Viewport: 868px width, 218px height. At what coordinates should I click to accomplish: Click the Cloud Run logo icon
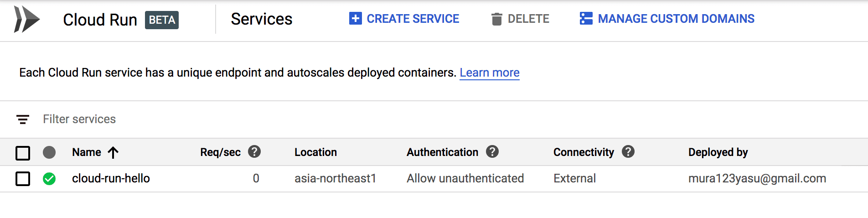pyautogui.click(x=27, y=19)
